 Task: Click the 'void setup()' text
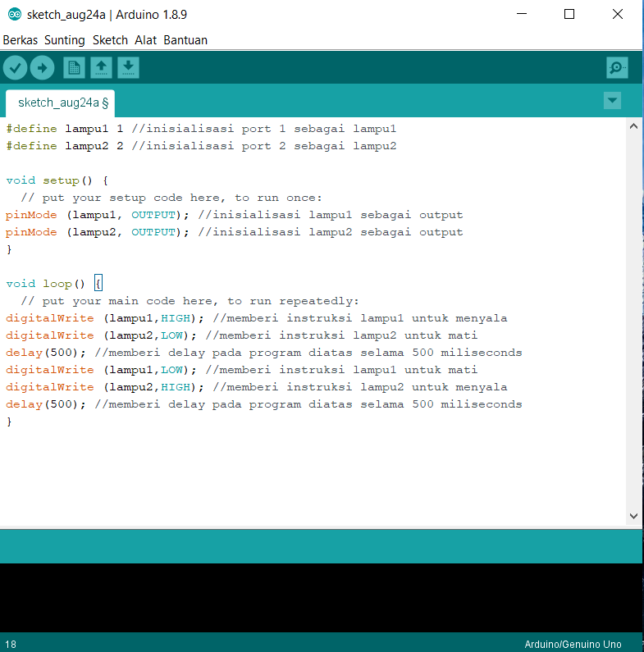[x=49, y=180]
